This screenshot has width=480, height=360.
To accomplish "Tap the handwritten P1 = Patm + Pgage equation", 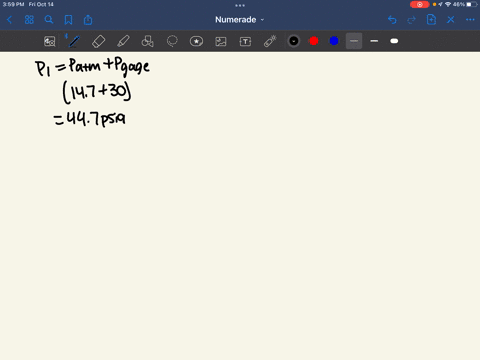I will click(x=93, y=67).
